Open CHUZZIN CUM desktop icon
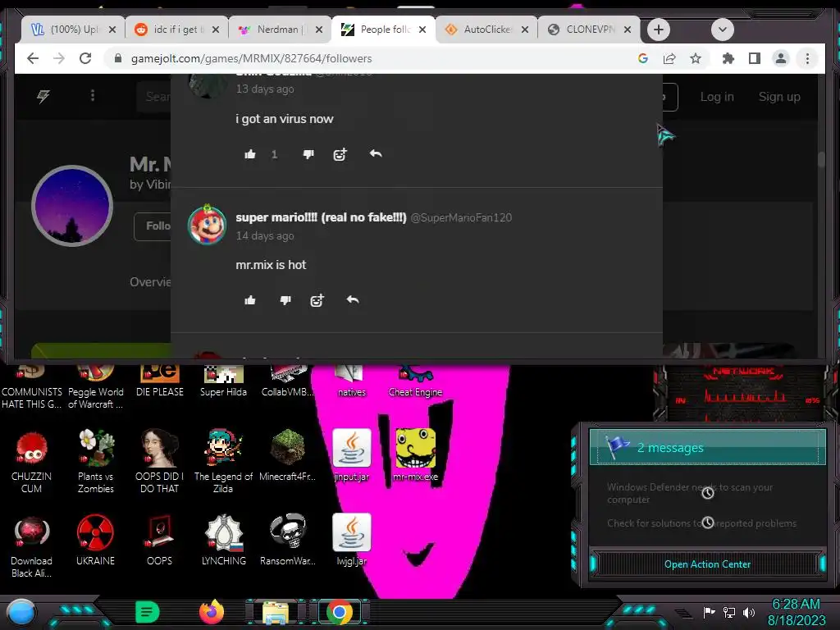 (x=32, y=461)
